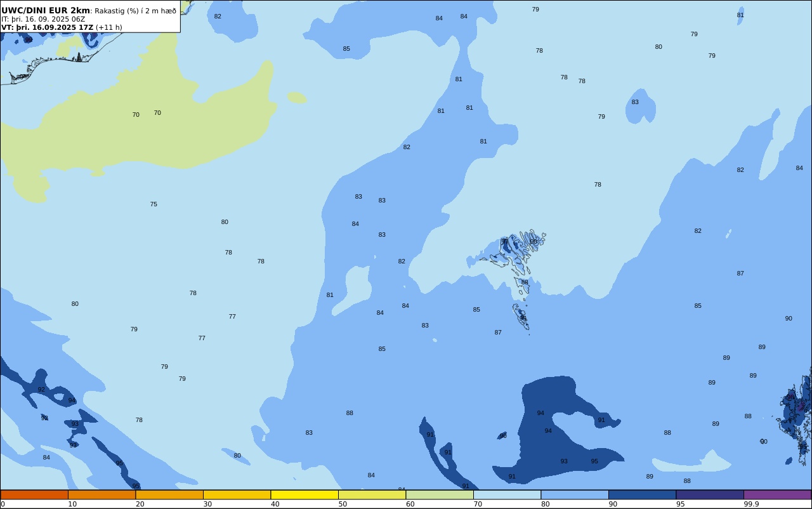Select the 10–20 orange legend swatch
Screen dimensions: 812x509
101,494
